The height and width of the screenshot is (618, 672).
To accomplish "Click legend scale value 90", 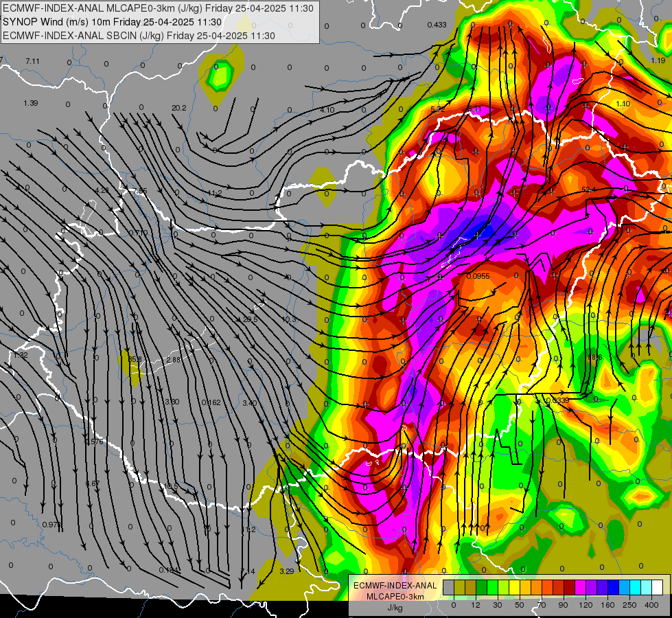I will (563, 605).
